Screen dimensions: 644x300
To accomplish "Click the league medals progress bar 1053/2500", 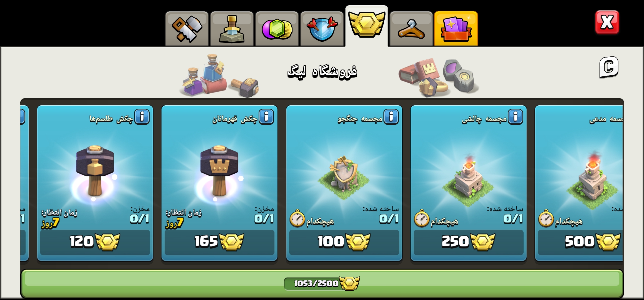I will tap(322, 283).
